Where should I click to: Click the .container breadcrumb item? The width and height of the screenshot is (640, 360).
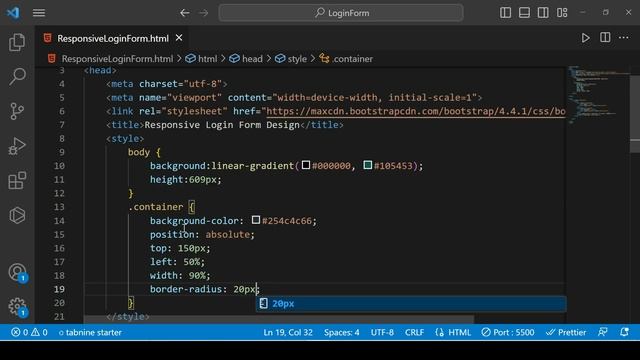[352, 59]
